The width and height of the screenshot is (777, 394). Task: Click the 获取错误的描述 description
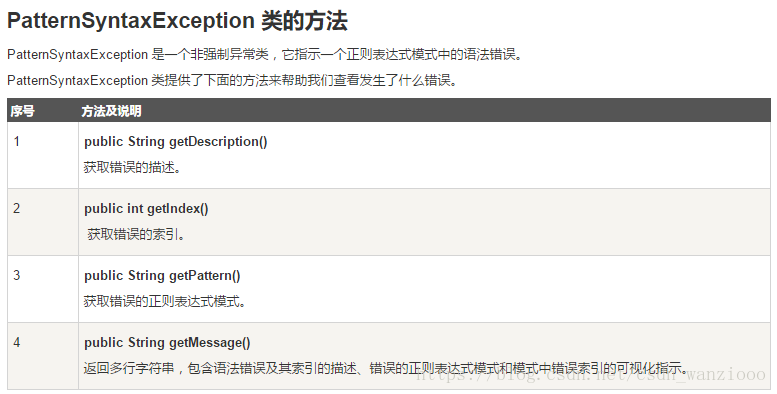[133, 168]
